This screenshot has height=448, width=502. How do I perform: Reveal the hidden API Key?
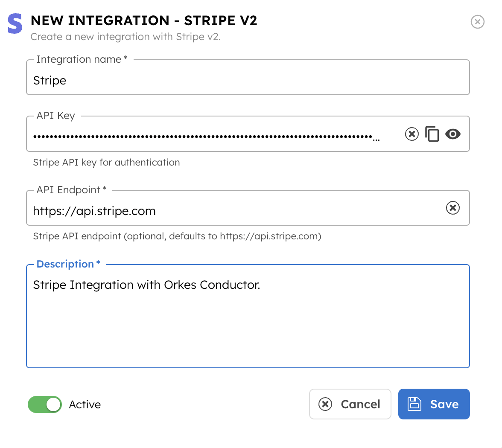(452, 134)
